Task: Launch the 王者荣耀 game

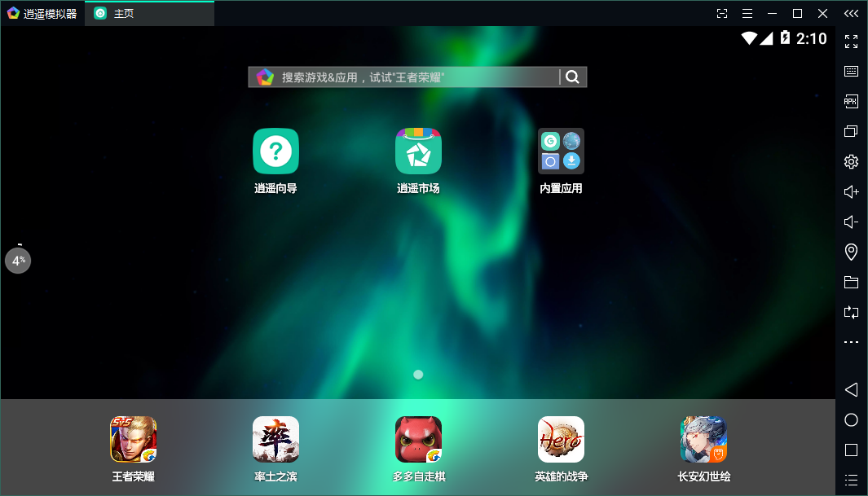Action: tap(133, 439)
